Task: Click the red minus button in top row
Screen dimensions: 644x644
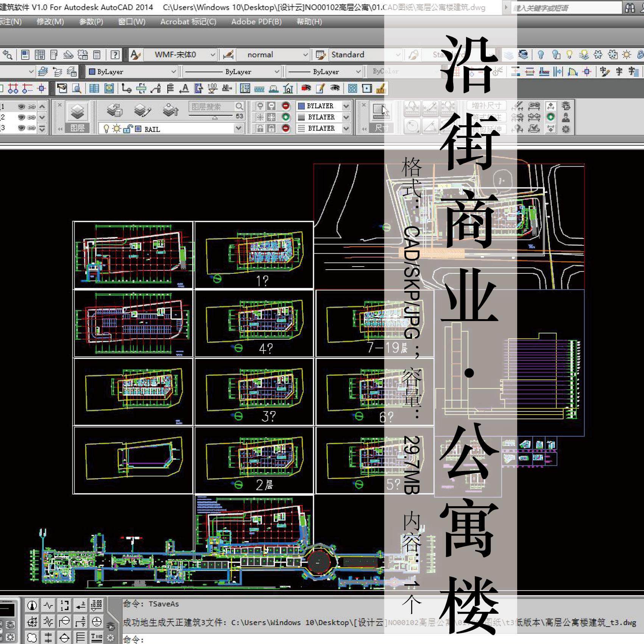Action: coord(286,106)
